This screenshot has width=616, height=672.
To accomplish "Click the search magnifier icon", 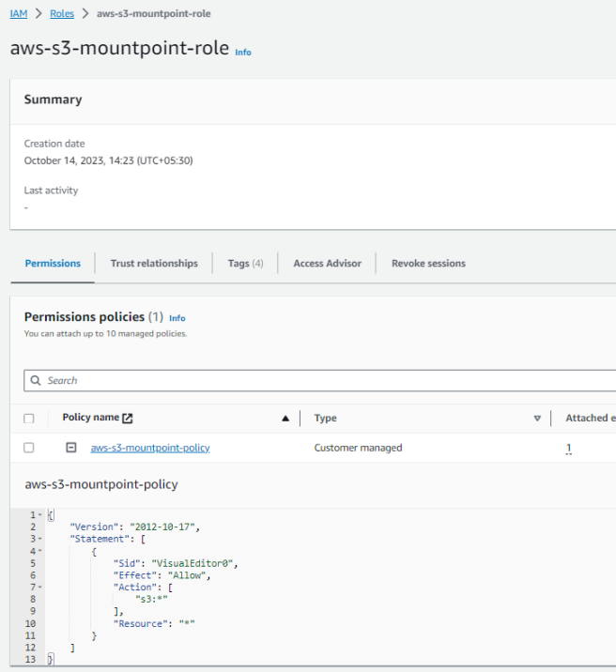I will 37,381.
